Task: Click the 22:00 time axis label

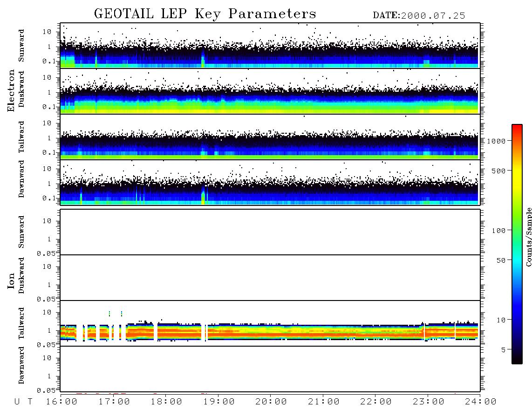Action: (376, 402)
